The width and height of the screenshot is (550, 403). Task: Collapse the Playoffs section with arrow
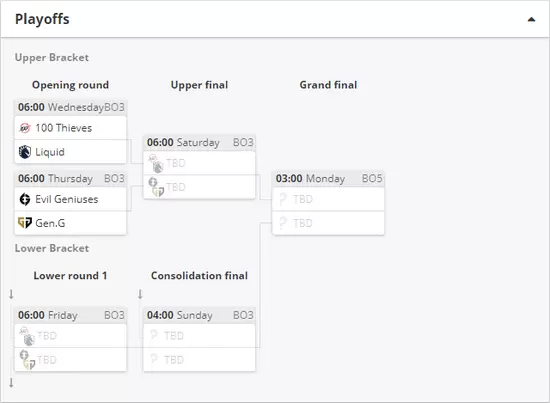point(531,20)
